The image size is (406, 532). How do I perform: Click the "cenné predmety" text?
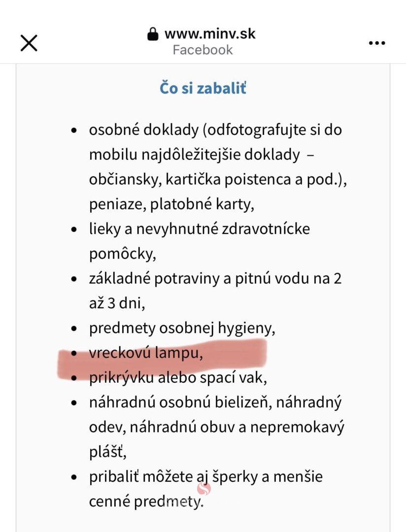(146, 501)
